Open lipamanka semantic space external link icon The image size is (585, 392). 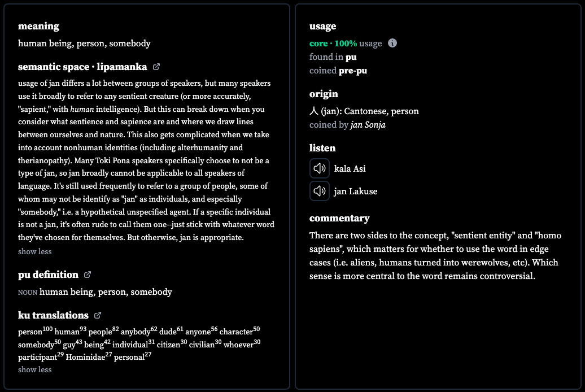(x=156, y=67)
